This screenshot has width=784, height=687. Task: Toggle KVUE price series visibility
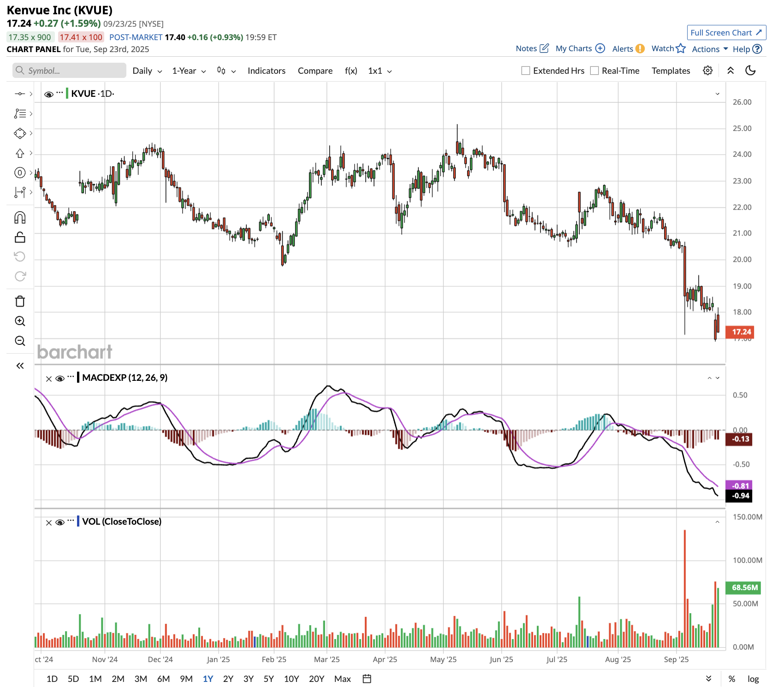coord(49,94)
